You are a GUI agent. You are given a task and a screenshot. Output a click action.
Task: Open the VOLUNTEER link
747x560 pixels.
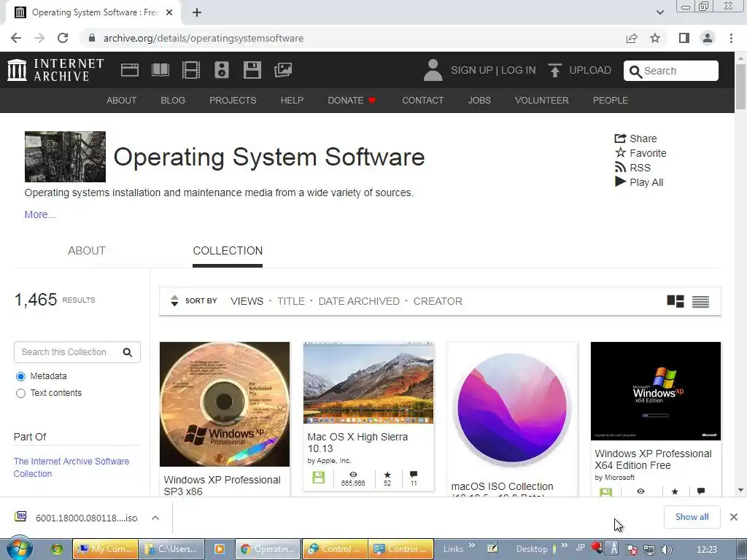542,101
